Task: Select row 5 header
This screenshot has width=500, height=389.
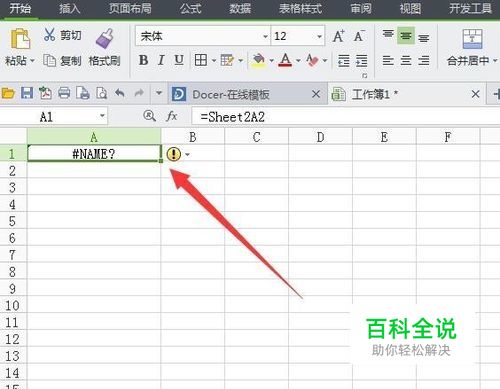Action: click(x=13, y=221)
